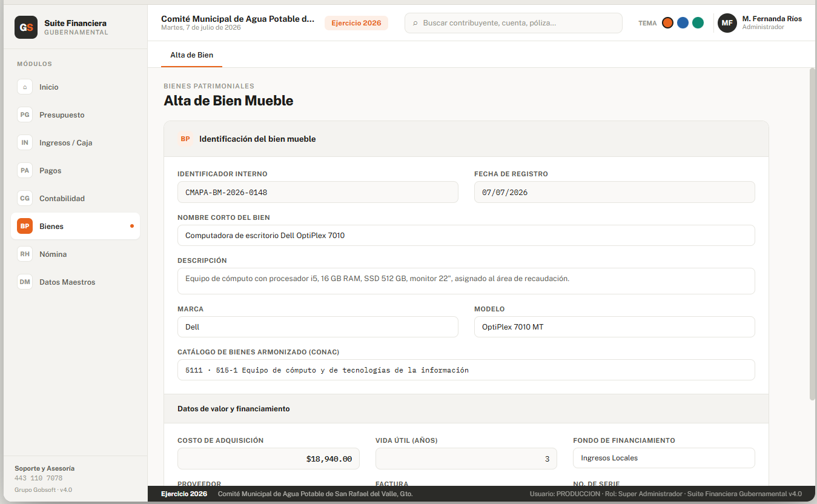Open the Fondo de Financiamiento dropdown
This screenshot has height=504, width=817.
click(664, 458)
